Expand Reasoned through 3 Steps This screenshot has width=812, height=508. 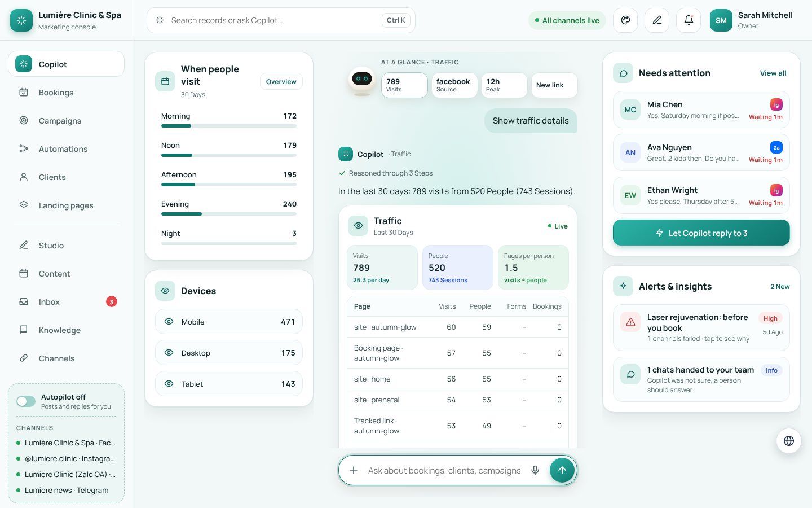(386, 173)
